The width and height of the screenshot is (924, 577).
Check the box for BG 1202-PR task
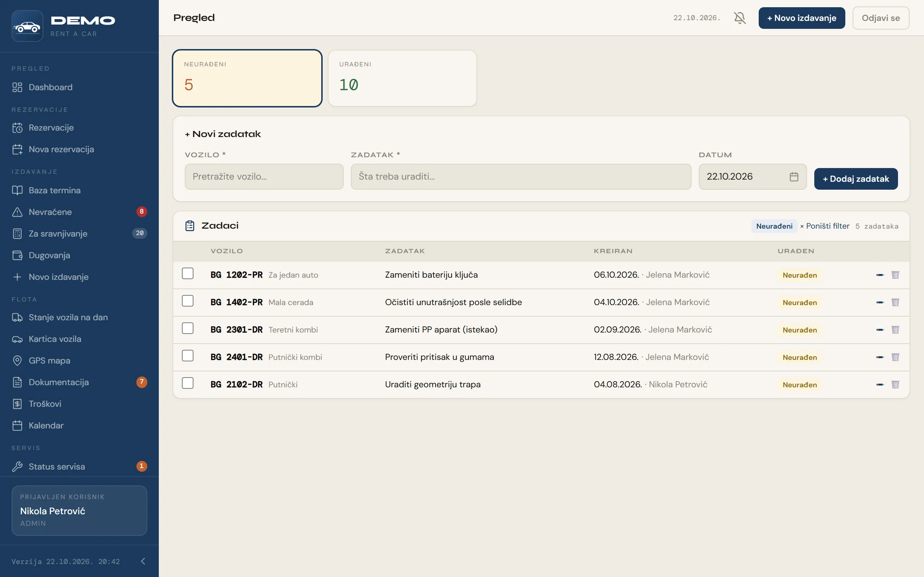(x=187, y=274)
